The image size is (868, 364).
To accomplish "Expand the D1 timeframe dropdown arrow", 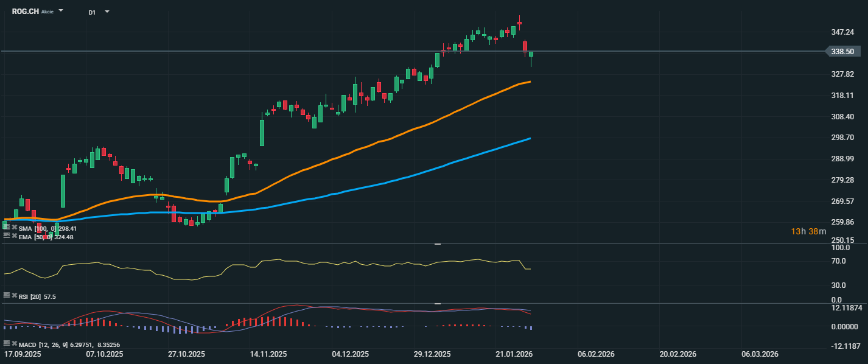I will pyautogui.click(x=107, y=12).
